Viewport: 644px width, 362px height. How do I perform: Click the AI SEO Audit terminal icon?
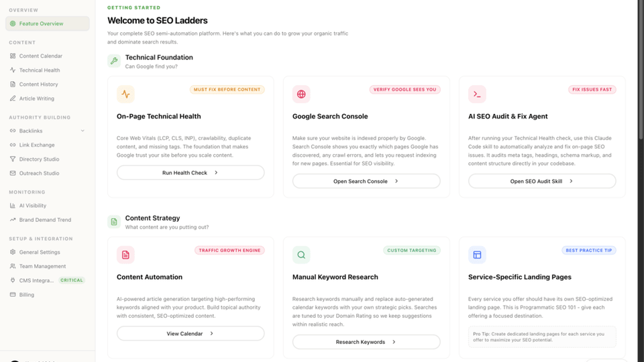pyautogui.click(x=477, y=94)
